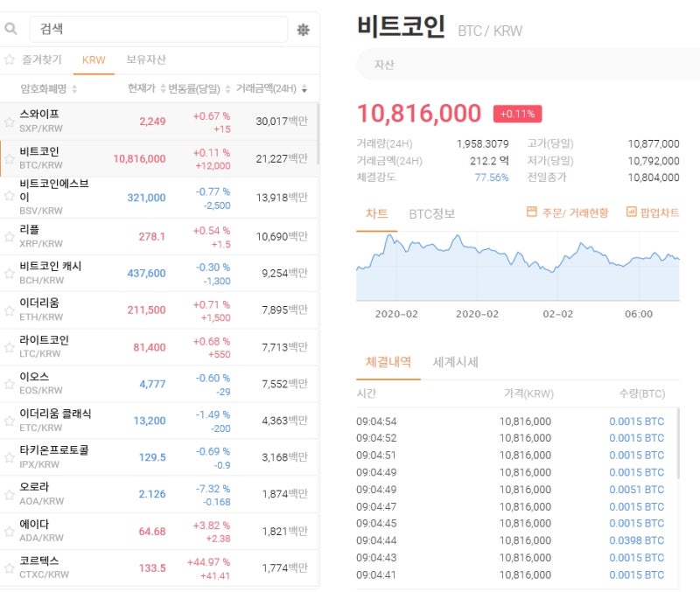This screenshot has height=592, width=700.
Task: Click the 09:04:54 trade row time
Action: point(376,421)
